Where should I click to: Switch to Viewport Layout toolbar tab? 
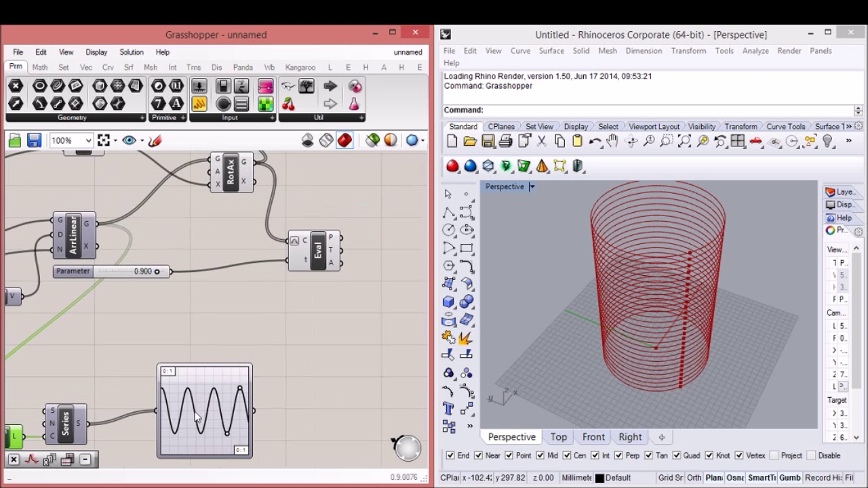point(654,127)
